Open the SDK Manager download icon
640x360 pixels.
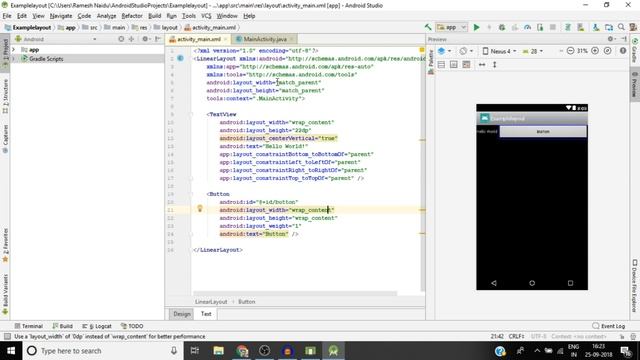(x=596, y=27)
